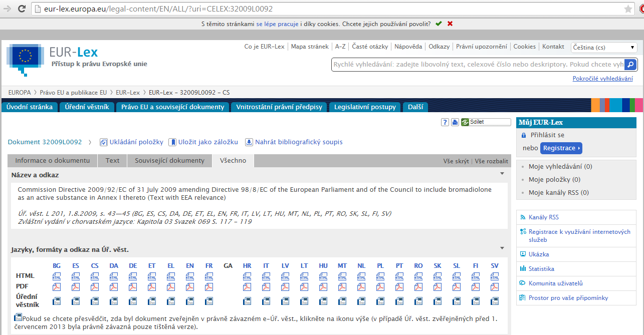Open the Sdílet share widget
The image size is (644, 335).
click(x=486, y=122)
